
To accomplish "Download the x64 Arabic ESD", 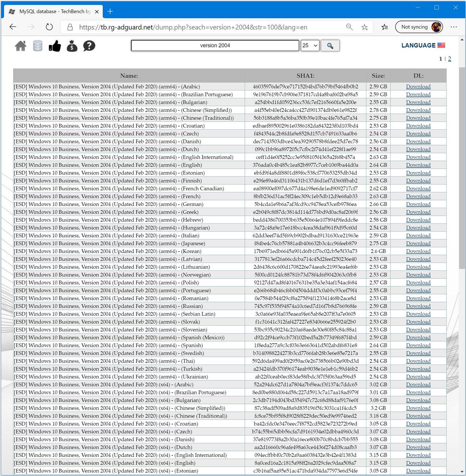I will click(x=418, y=384).
